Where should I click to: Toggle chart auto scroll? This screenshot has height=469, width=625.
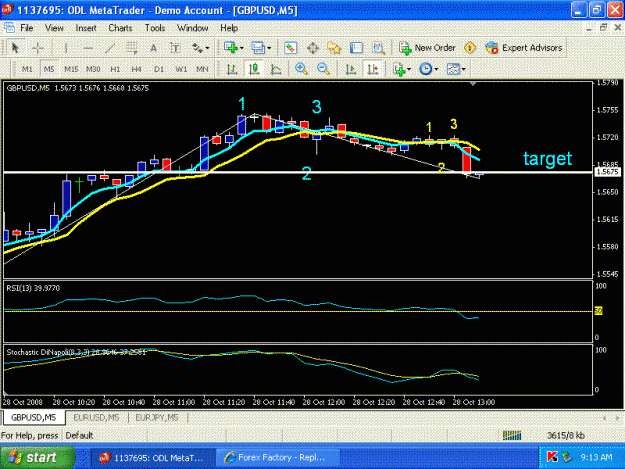(351, 69)
